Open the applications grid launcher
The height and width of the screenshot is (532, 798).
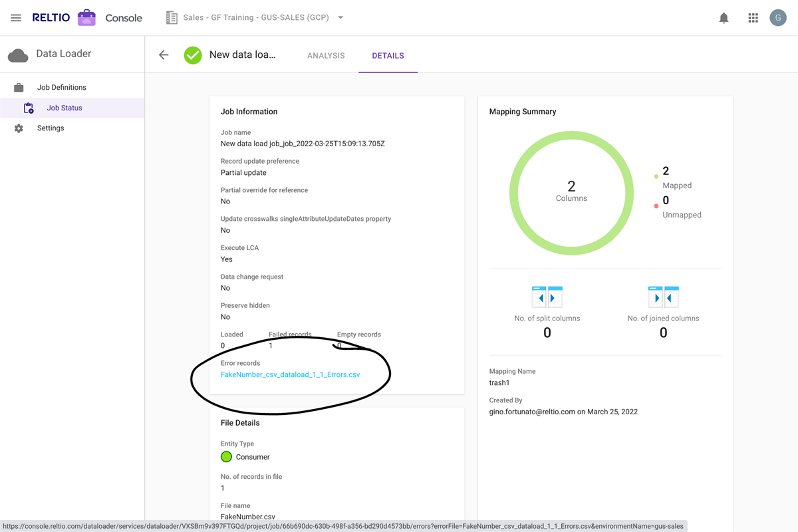tap(753, 18)
